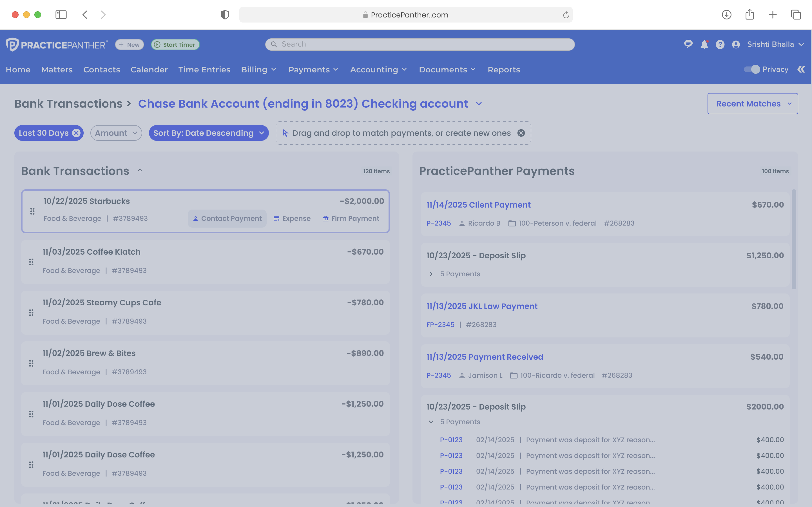Enable the Privacy toggle

click(x=752, y=69)
